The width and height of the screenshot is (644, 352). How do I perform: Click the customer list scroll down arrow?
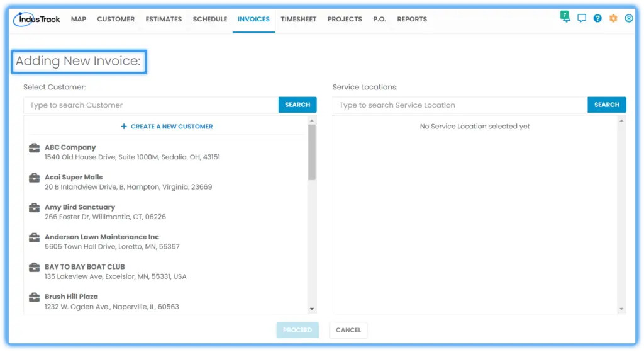312,309
